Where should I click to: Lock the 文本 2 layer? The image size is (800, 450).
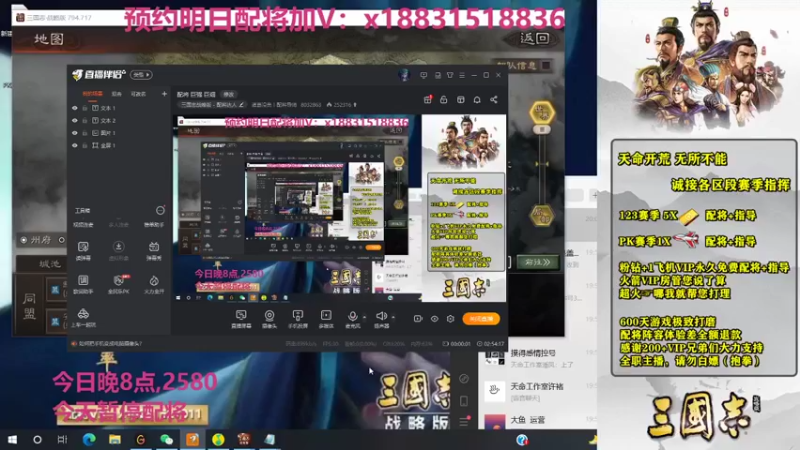(85, 120)
